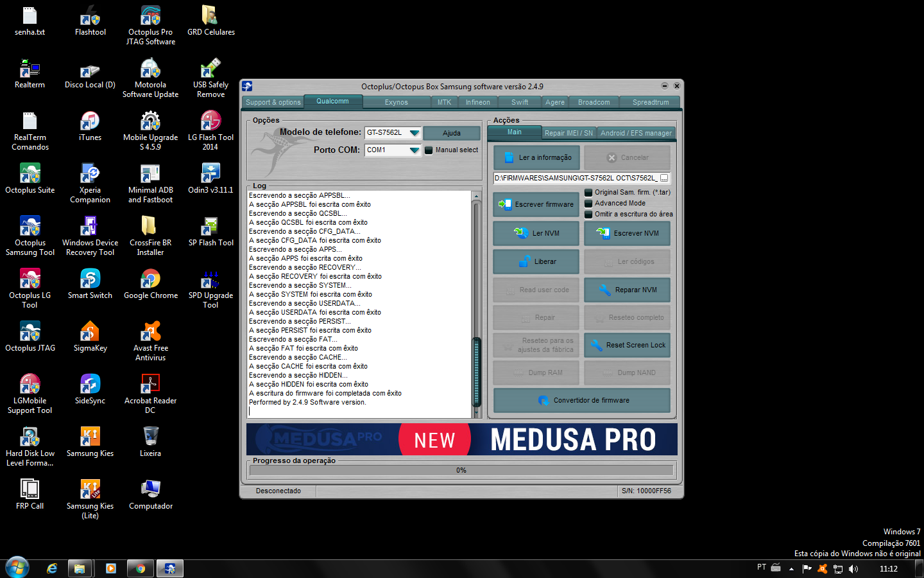
Task: Open Convertidor de firmware
Action: click(583, 400)
